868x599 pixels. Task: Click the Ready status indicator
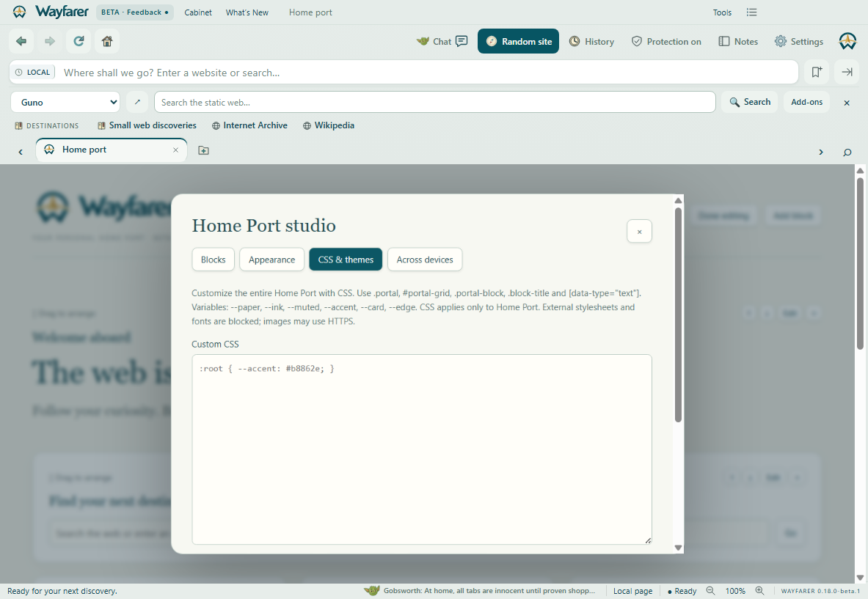pyautogui.click(x=682, y=591)
